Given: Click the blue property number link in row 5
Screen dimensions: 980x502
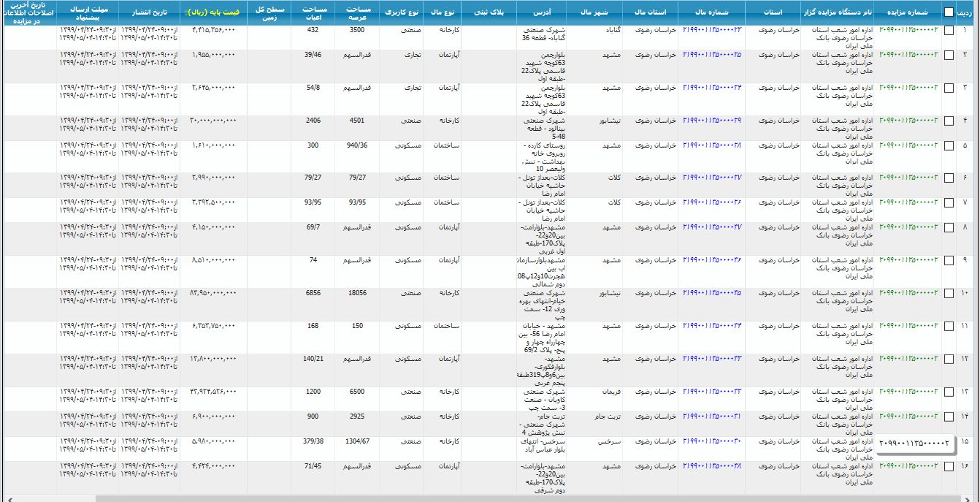Looking at the screenshot, I should point(711,145).
